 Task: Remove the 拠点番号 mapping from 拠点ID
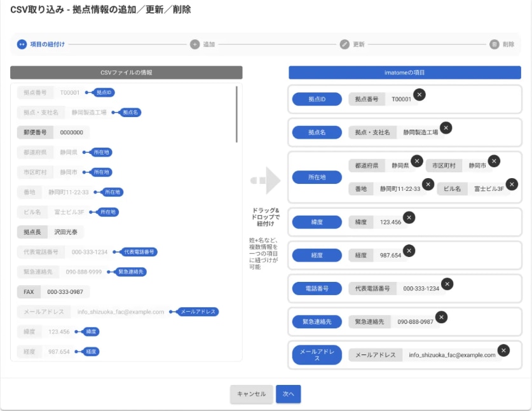pos(419,95)
